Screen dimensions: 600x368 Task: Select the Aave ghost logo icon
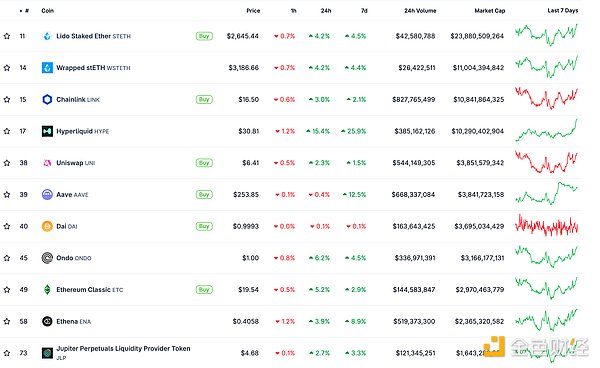[47, 195]
